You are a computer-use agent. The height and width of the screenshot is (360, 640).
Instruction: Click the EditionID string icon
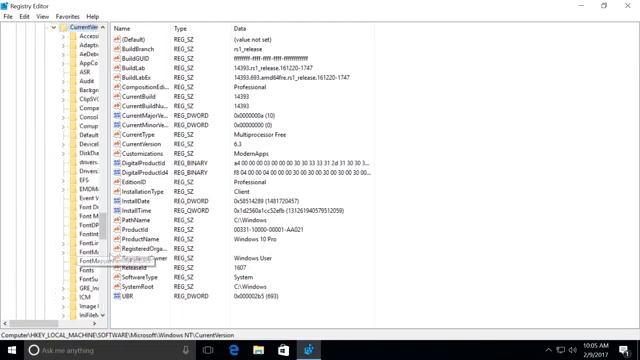[117, 182]
